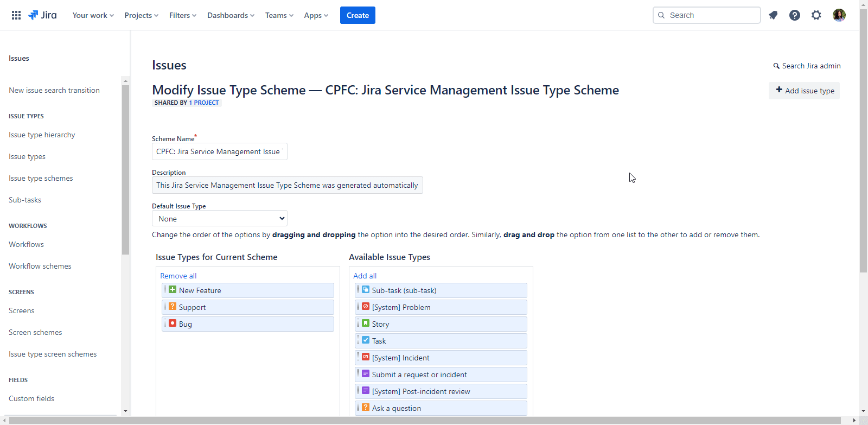Click the Create button
The height and width of the screenshot is (425, 868).
coord(358,15)
